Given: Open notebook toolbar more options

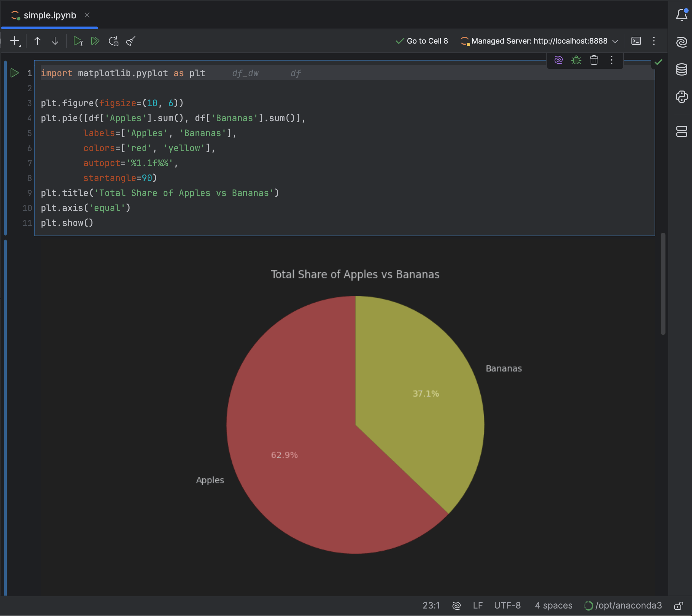Looking at the screenshot, I should point(654,41).
